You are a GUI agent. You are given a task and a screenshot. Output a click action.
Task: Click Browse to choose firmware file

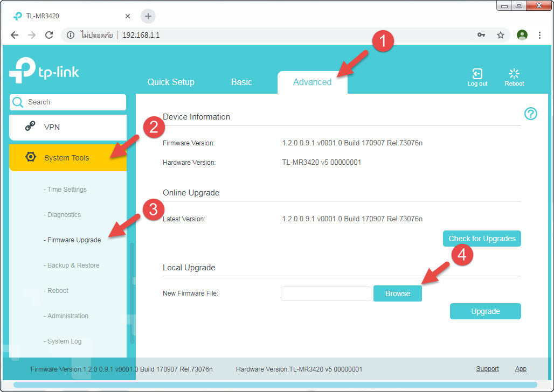pos(398,293)
